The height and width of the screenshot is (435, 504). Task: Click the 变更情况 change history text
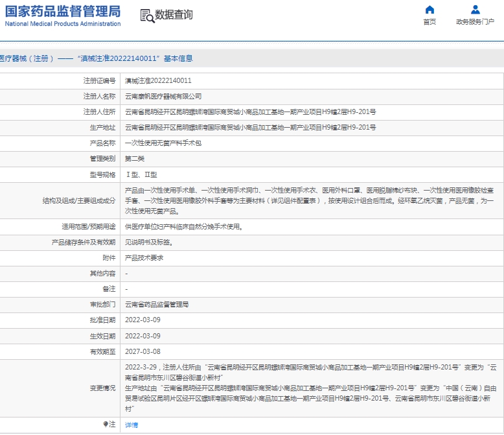pos(311,388)
